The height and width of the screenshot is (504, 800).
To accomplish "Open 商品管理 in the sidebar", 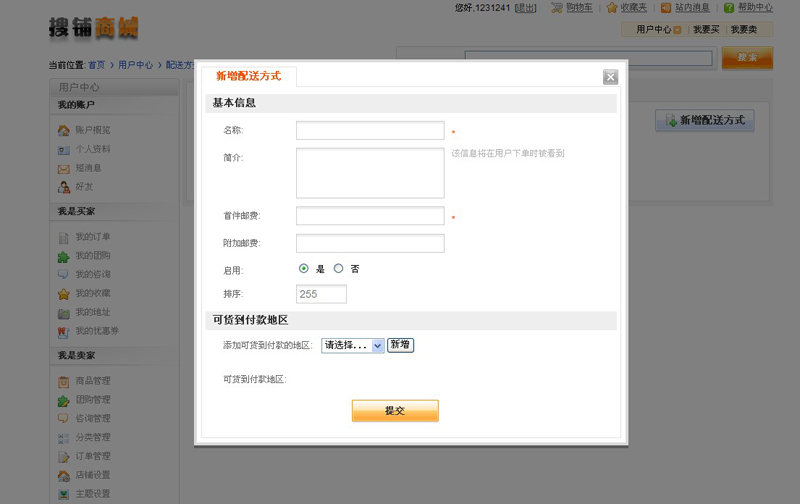I will tap(93, 381).
